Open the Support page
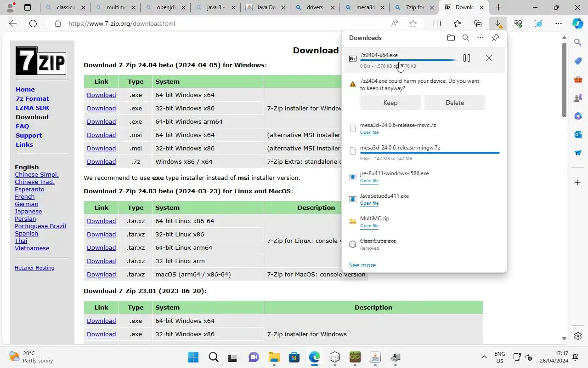Image resolution: width=588 pixels, height=368 pixels. pyautogui.click(x=28, y=135)
